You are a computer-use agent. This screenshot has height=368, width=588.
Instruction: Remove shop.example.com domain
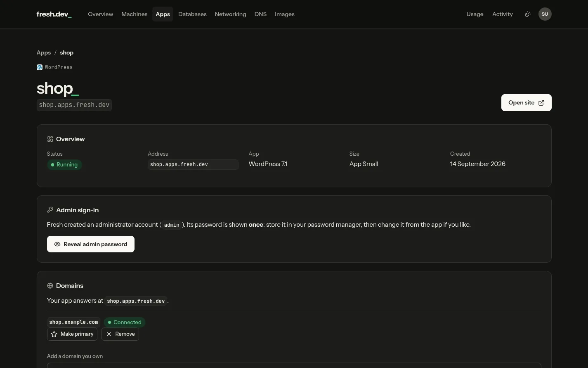[x=120, y=334]
